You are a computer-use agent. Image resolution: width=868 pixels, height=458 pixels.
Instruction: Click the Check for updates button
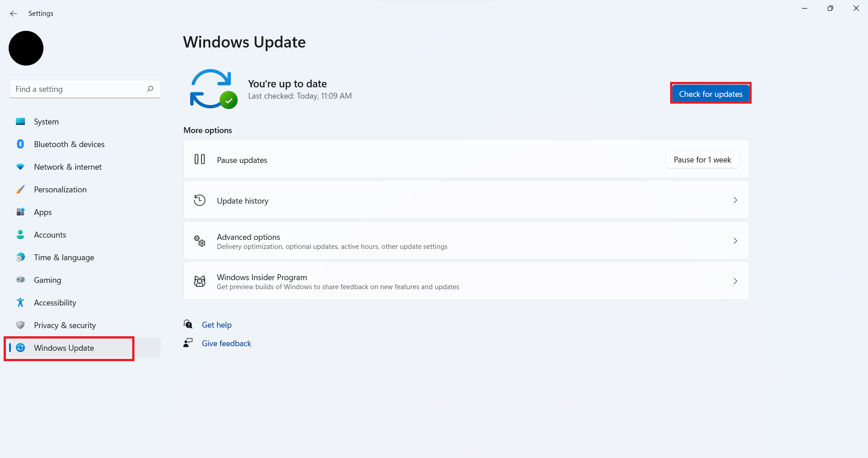click(710, 94)
